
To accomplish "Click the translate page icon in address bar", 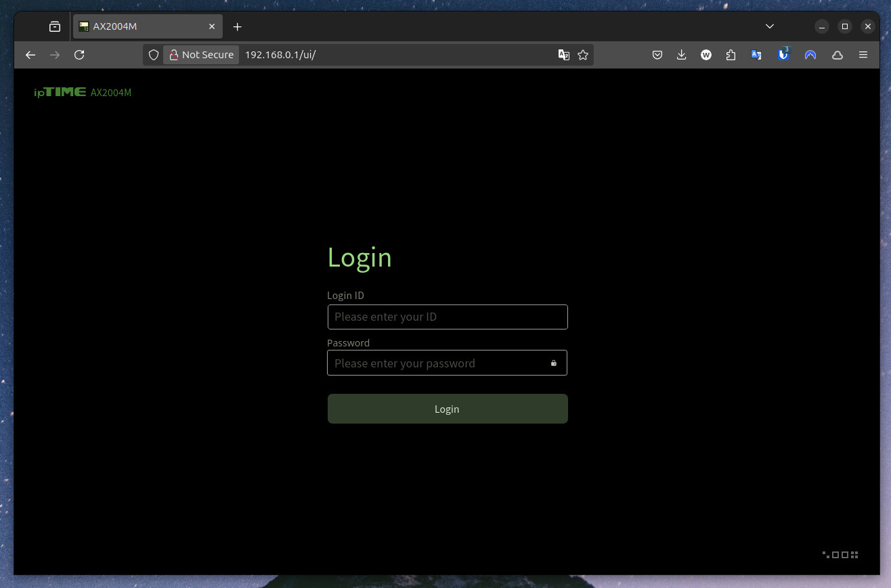I will pyautogui.click(x=563, y=55).
